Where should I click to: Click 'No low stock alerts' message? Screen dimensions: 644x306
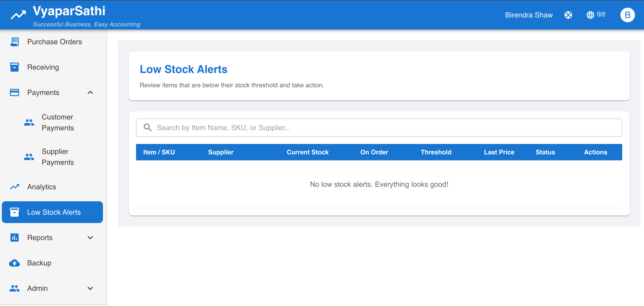tap(379, 184)
